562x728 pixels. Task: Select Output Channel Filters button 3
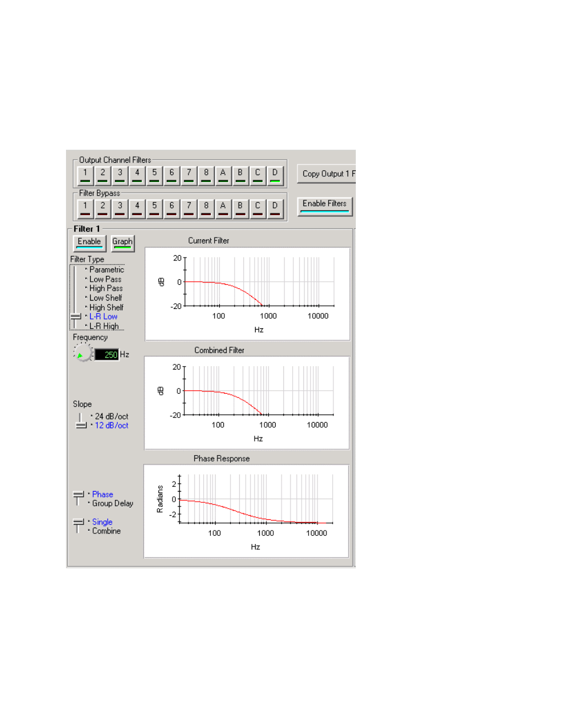(120, 176)
